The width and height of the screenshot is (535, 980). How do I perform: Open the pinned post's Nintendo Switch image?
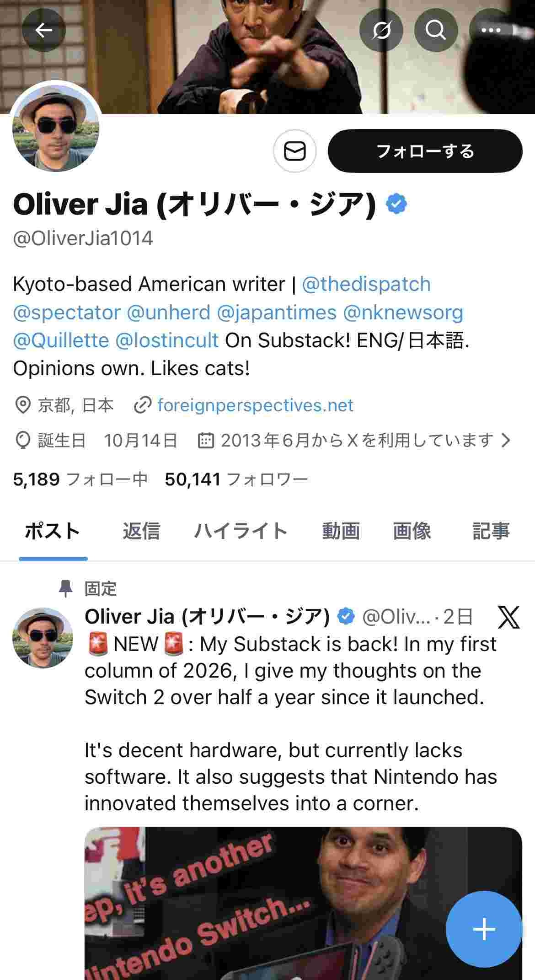(x=274, y=901)
